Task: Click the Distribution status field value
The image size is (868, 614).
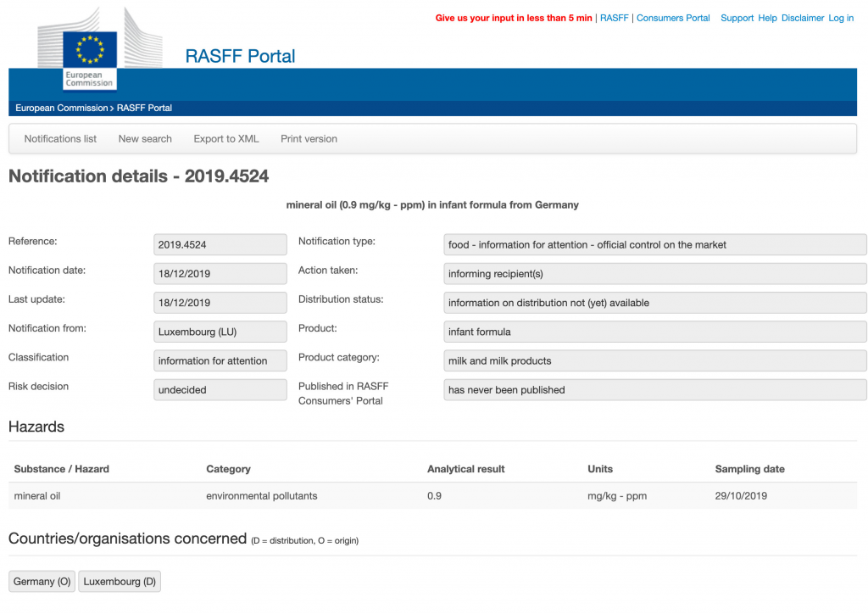Action: (x=655, y=303)
